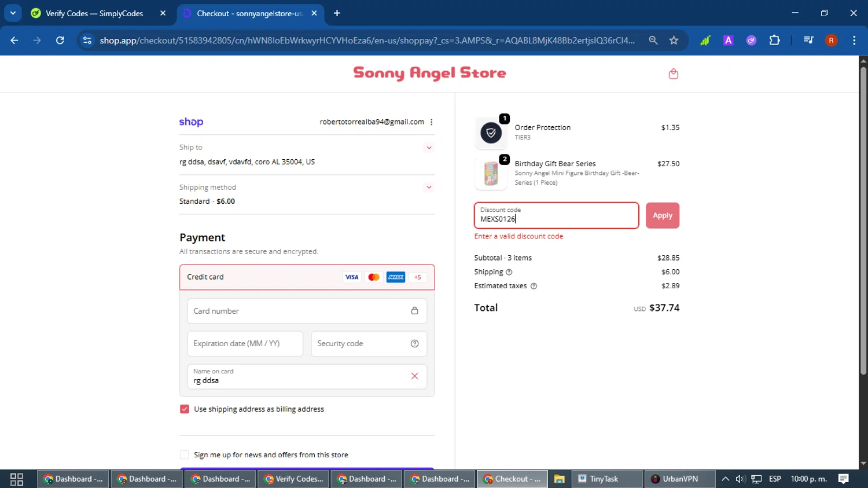Click the Name on card field
The width and height of the screenshot is (868, 488).
pyautogui.click(x=307, y=376)
